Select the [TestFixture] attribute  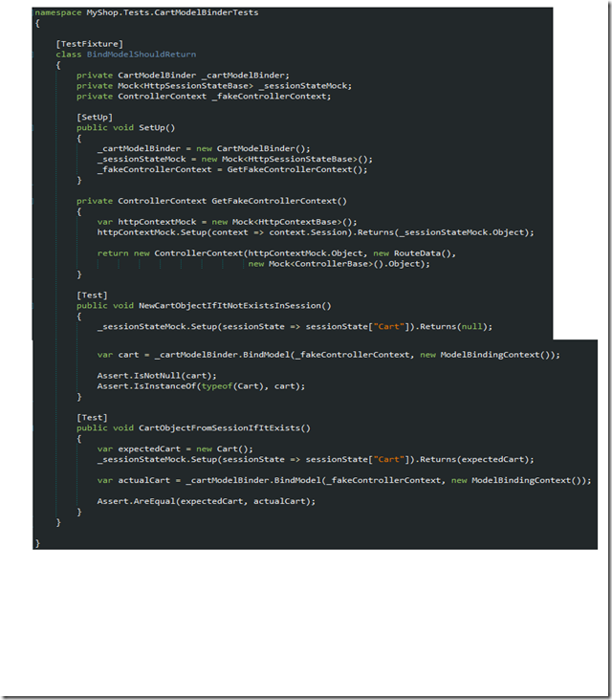(x=89, y=44)
